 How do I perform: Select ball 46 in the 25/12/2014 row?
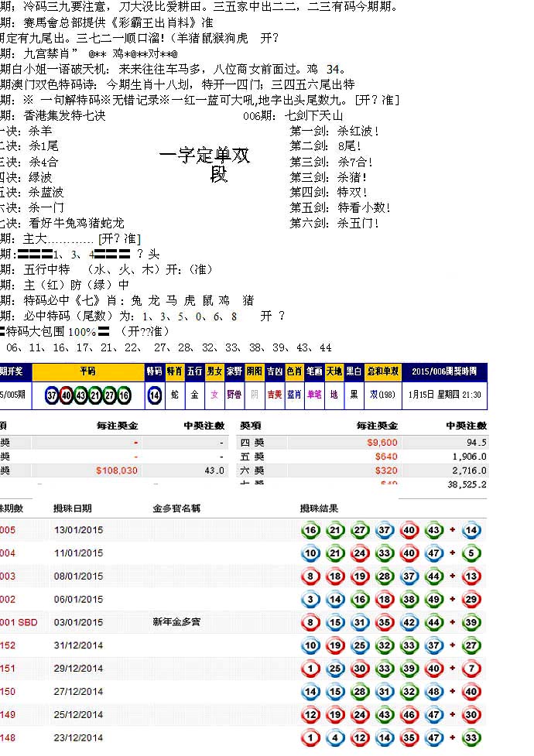tap(409, 714)
